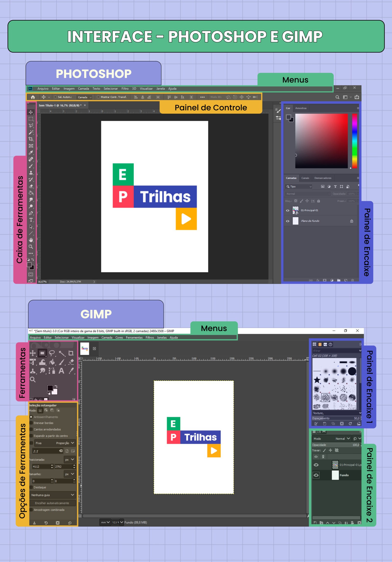This screenshot has width=392, height=562.
Task: Click the Photoshop hue spectrum slider bar
Action: pyautogui.click(x=355, y=141)
